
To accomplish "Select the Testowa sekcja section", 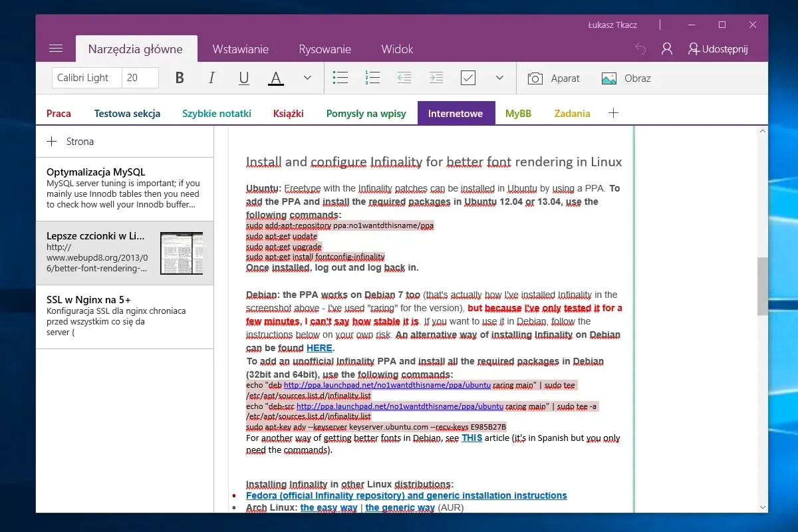I will pyautogui.click(x=127, y=113).
